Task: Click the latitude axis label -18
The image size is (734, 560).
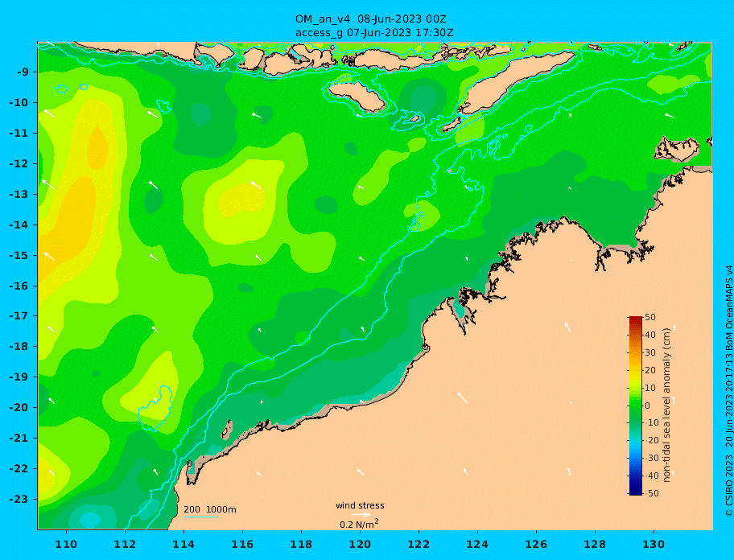Action: [19, 347]
